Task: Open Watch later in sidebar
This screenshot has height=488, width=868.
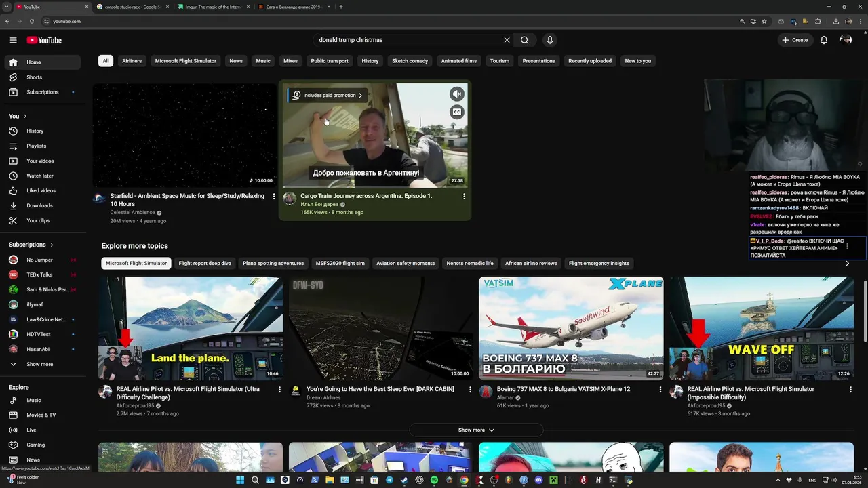Action: [42, 176]
